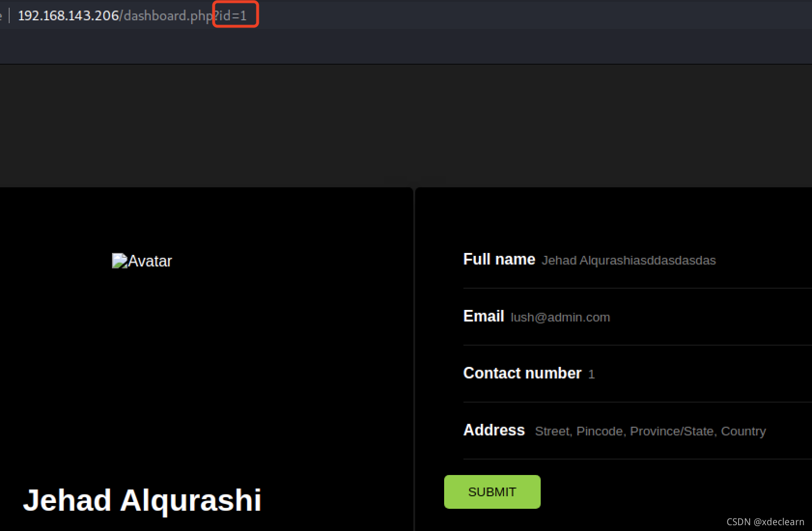The height and width of the screenshot is (531, 812).
Task: Click the browser address bar URL
Action: point(132,15)
